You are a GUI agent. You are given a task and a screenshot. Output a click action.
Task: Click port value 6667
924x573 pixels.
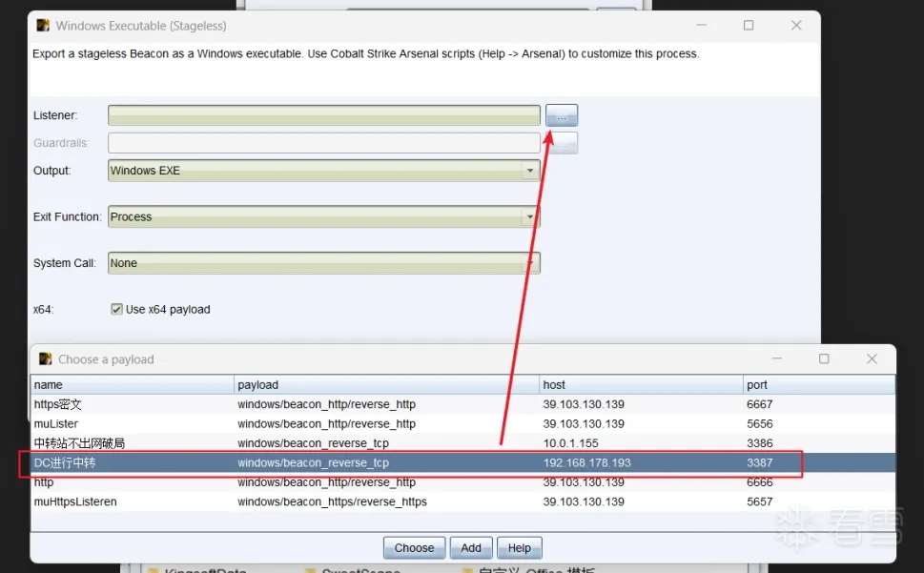(760, 404)
